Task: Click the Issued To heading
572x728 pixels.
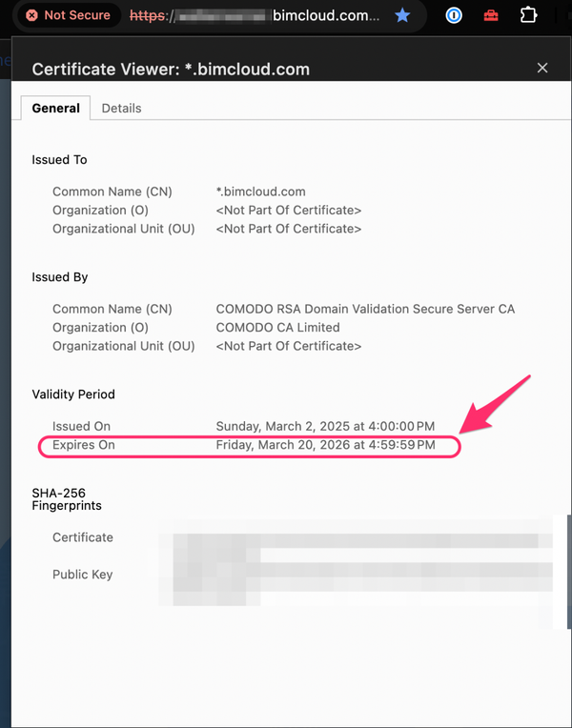Action: point(59,160)
